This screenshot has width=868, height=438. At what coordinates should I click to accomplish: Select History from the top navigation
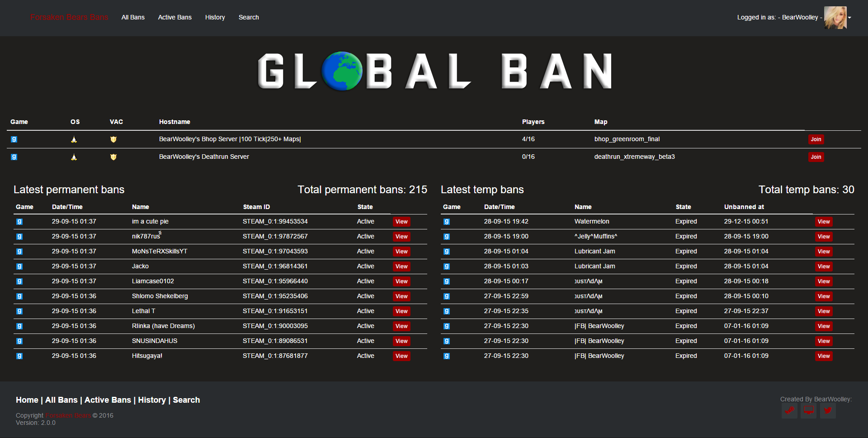point(215,17)
